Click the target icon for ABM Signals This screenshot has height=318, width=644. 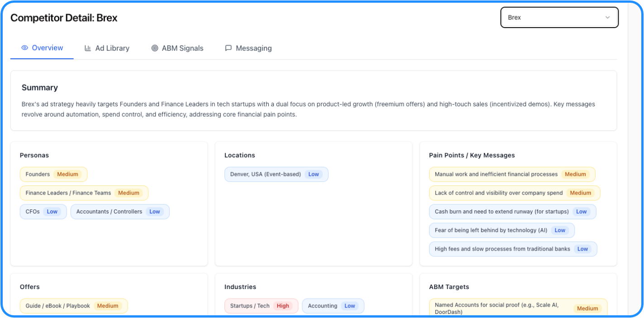(155, 48)
